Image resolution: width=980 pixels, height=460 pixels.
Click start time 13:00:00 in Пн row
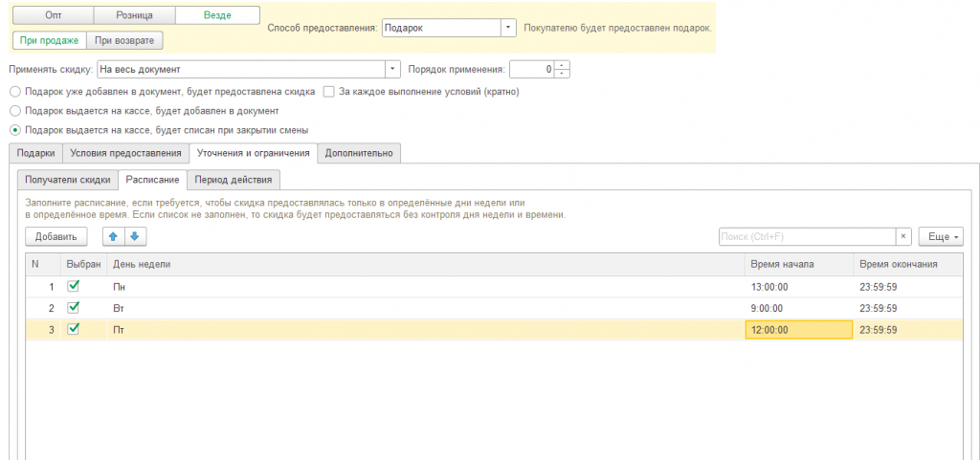pyautogui.click(x=799, y=287)
